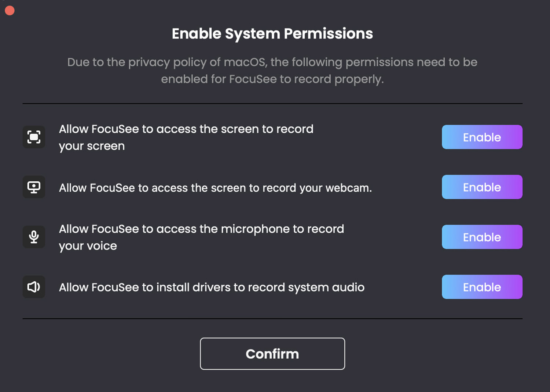Click the speaker system audio icon

[x=34, y=287]
